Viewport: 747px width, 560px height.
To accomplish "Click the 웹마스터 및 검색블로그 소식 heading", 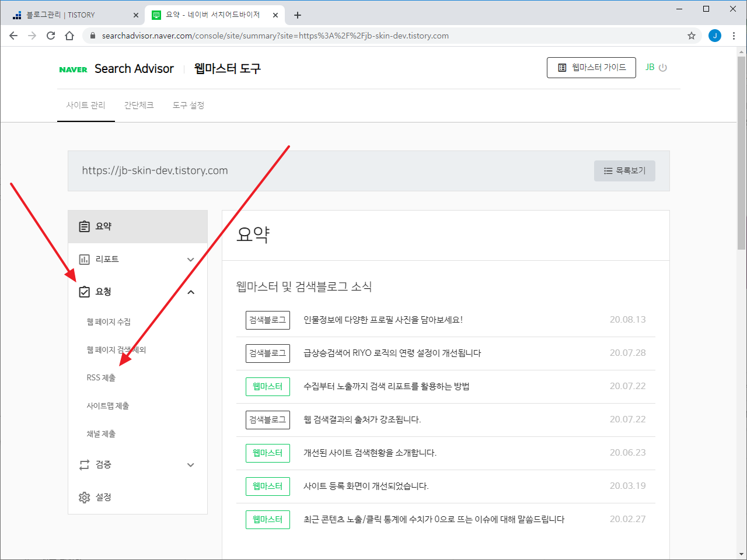I will (304, 286).
